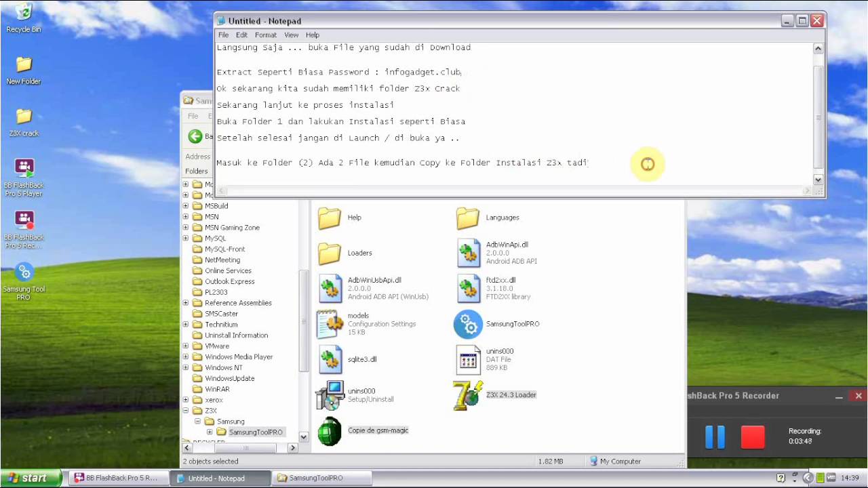Select the Languages folder icon
This screenshot has height=488, width=868.
(x=468, y=218)
